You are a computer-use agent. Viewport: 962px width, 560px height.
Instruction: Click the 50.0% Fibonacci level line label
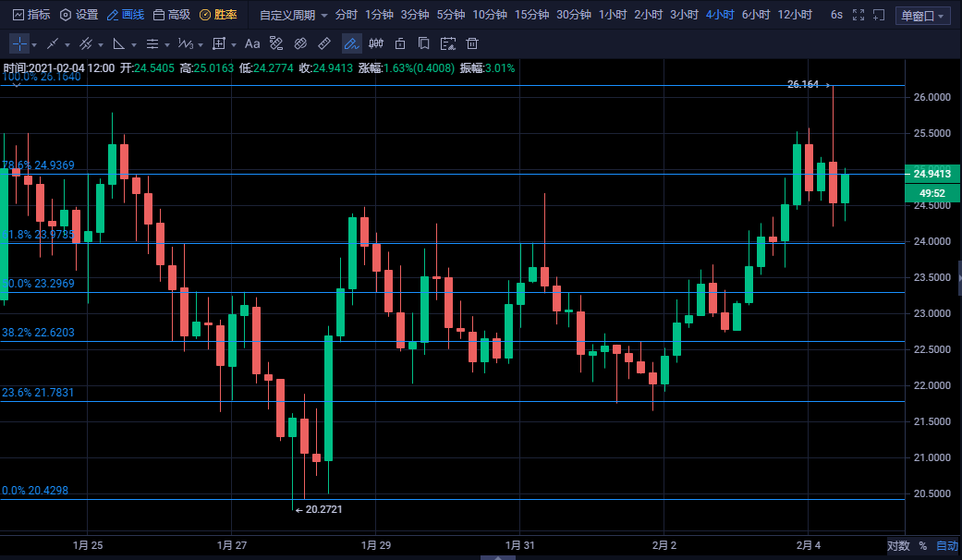point(39,284)
